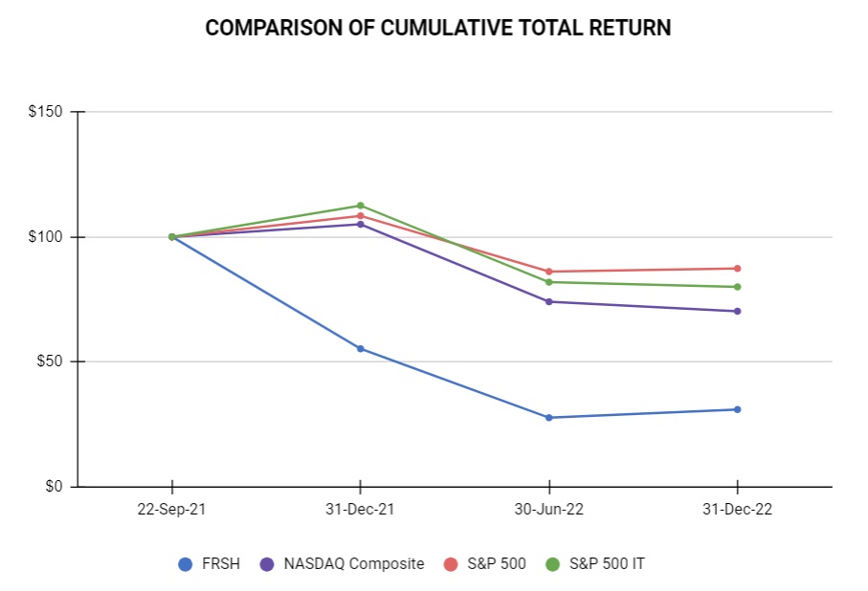Click the red S&P 500 legend dot
Image resolution: width=868 pixels, height=591 pixels.
(x=450, y=564)
